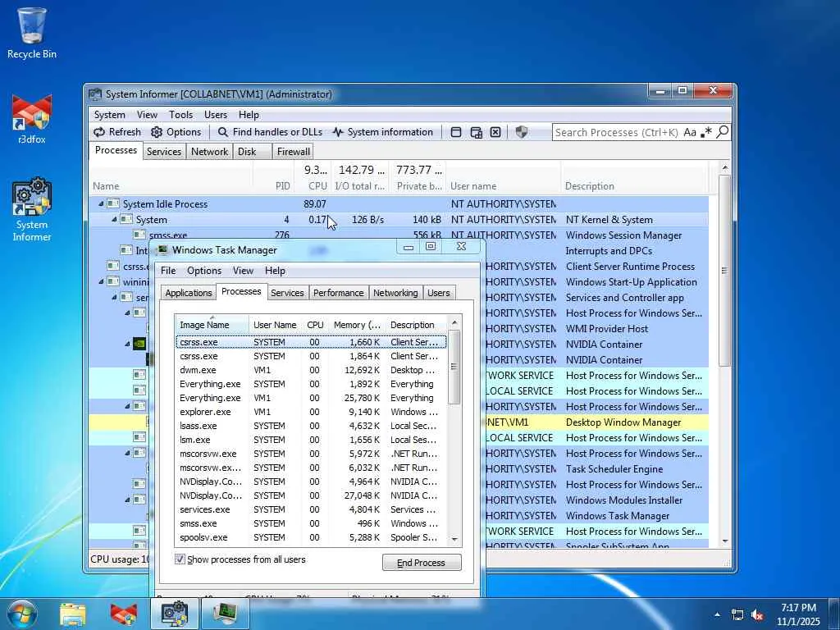Image resolution: width=840 pixels, height=630 pixels.
Task: Click the System Informer title bar icon
Action: pyautogui.click(x=95, y=94)
